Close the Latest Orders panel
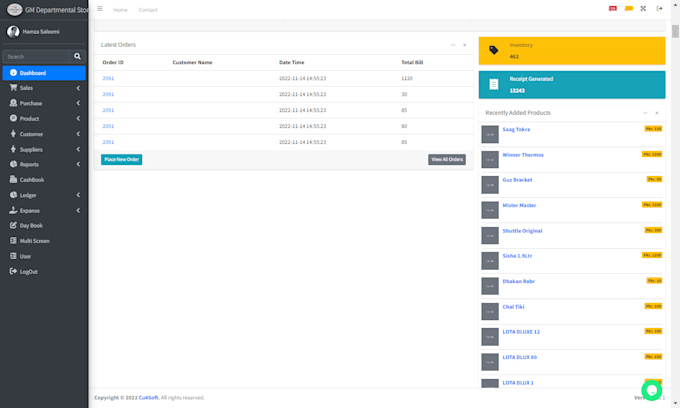This screenshot has width=680, height=408. 464,45
